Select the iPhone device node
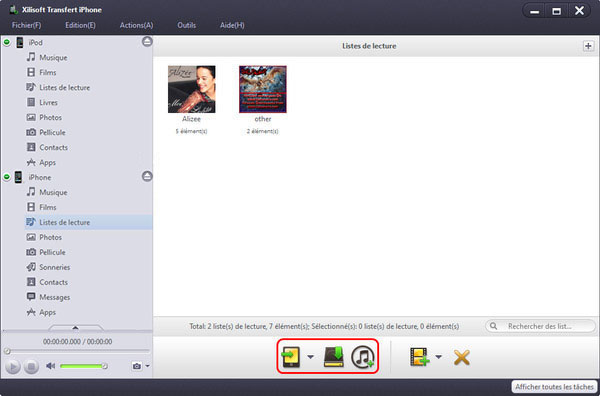This screenshot has width=600, height=396. 39,177
